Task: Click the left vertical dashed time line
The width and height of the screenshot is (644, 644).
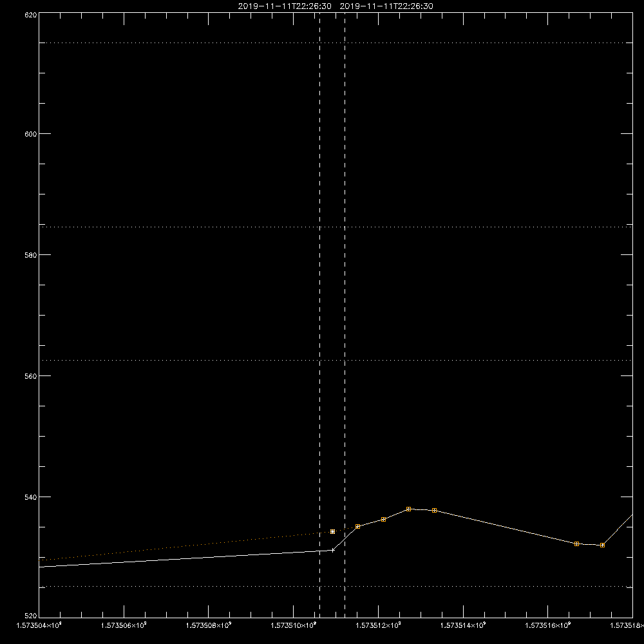Action: pyautogui.click(x=319, y=315)
